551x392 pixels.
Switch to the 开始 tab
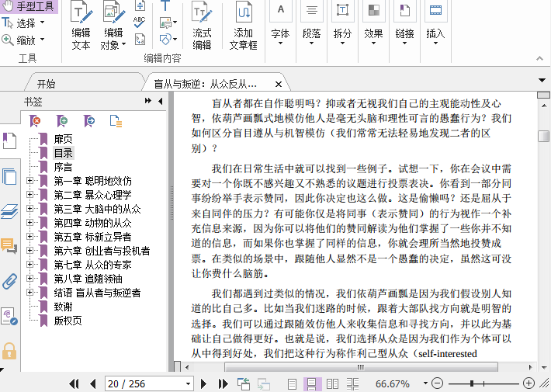(x=47, y=84)
